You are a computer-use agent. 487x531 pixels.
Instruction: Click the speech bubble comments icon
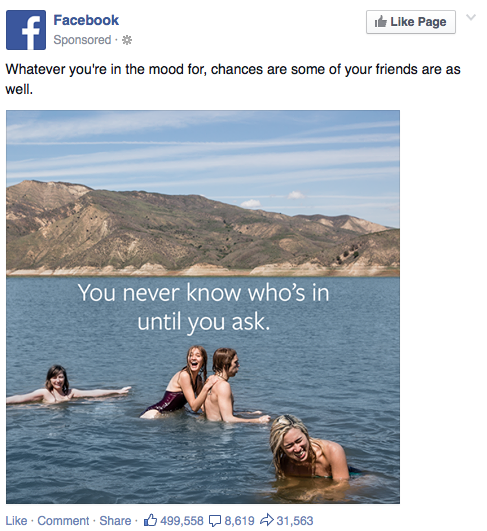(x=215, y=521)
